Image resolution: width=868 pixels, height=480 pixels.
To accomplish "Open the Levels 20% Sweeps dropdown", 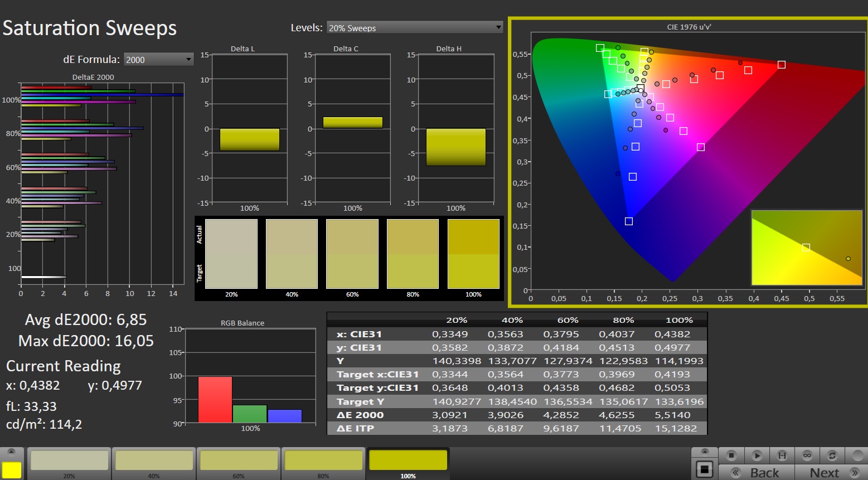I will pos(414,28).
